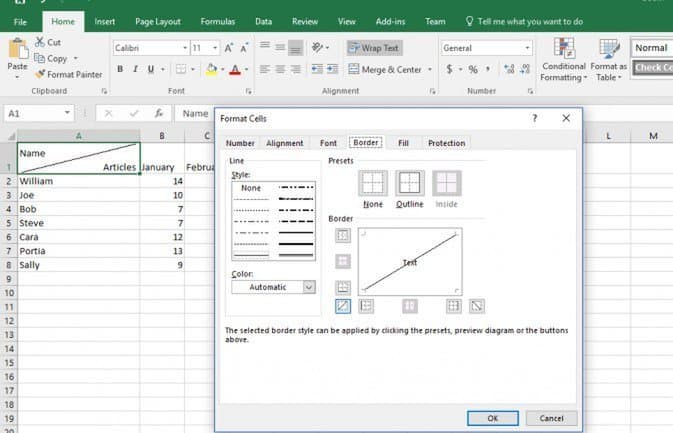Image resolution: width=673 pixels, height=433 pixels.
Task: Toggle Wrap Text
Action: [374, 48]
